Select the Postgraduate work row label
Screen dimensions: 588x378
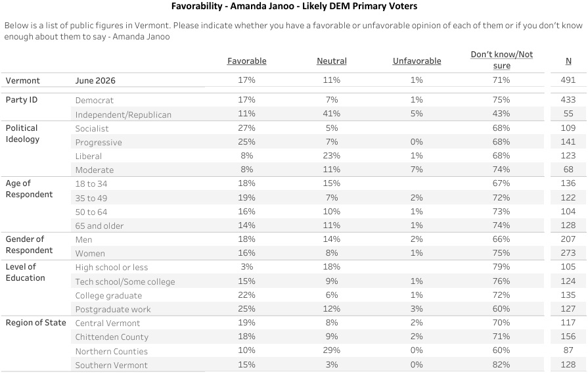(113, 310)
